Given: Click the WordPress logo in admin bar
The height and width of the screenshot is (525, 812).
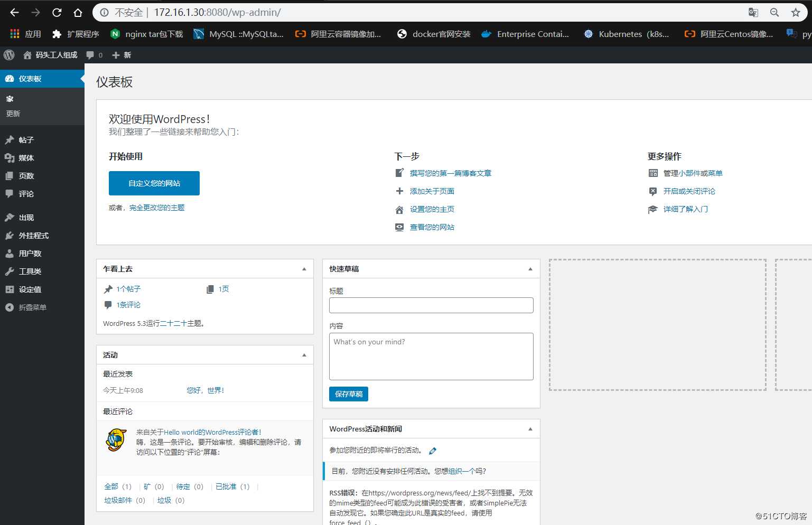Looking at the screenshot, I should point(9,55).
